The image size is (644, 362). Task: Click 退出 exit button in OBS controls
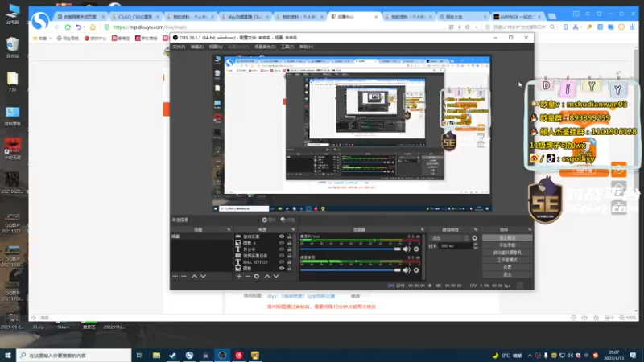pos(507,274)
